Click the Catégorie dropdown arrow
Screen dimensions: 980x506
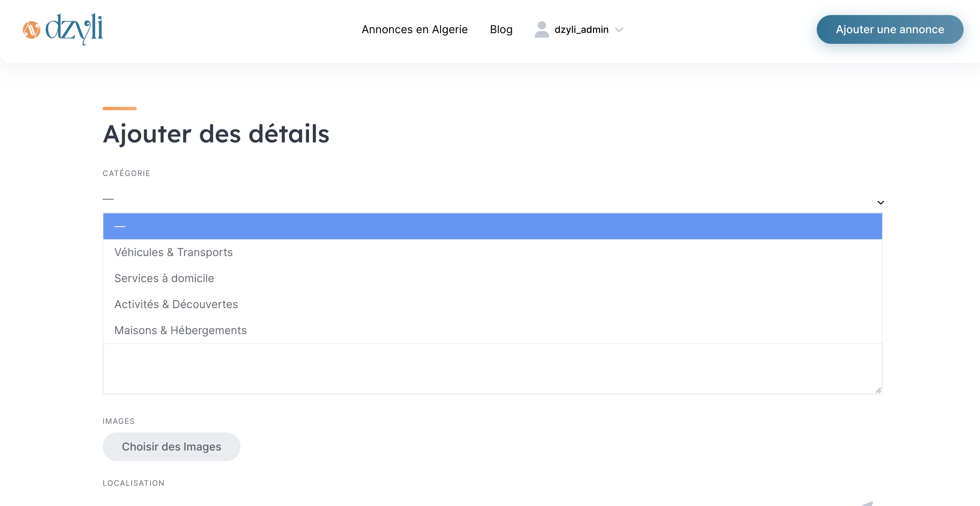[x=880, y=203]
